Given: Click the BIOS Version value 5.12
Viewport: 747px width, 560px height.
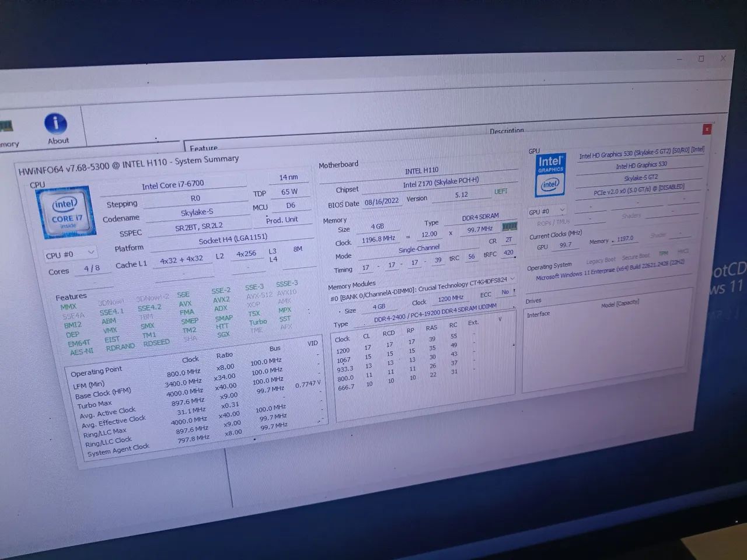Looking at the screenshot, I should tap(461, 195).
